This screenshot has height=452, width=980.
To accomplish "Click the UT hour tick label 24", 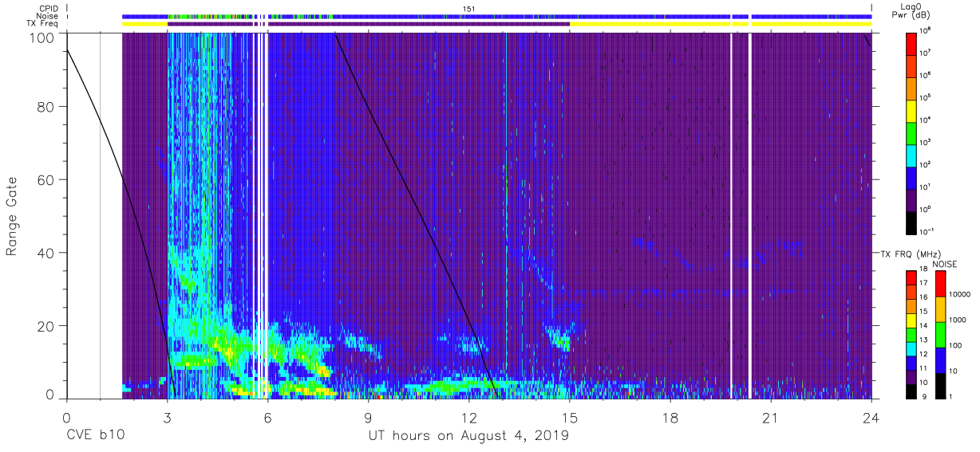I will (871, 416).
